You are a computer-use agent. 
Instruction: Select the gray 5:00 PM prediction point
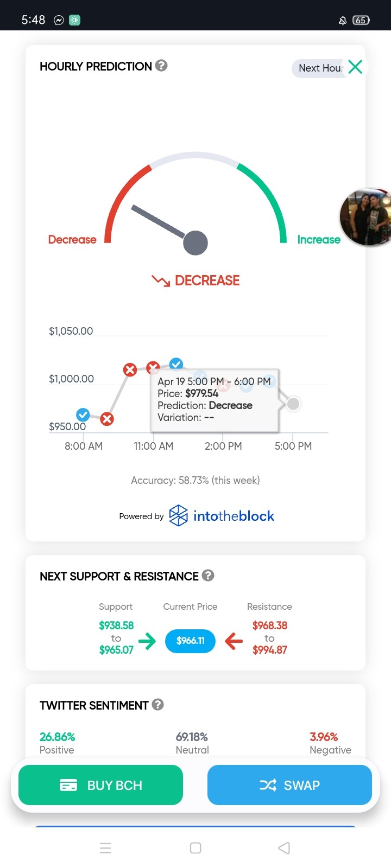pyautogui.click(x=293, y=404)
